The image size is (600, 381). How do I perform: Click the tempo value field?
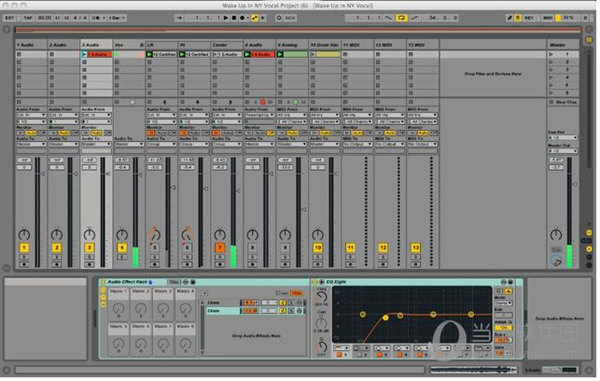(44, 18)
